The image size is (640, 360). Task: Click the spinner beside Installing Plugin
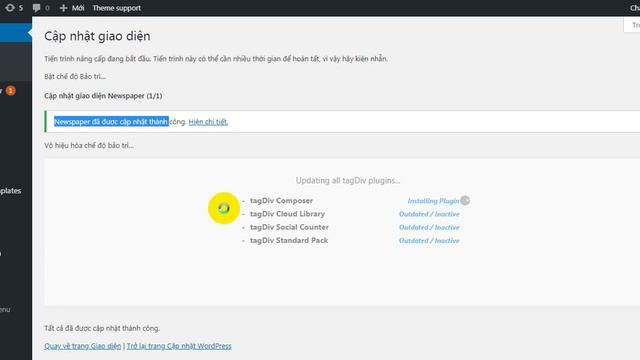tap(465, 200)
